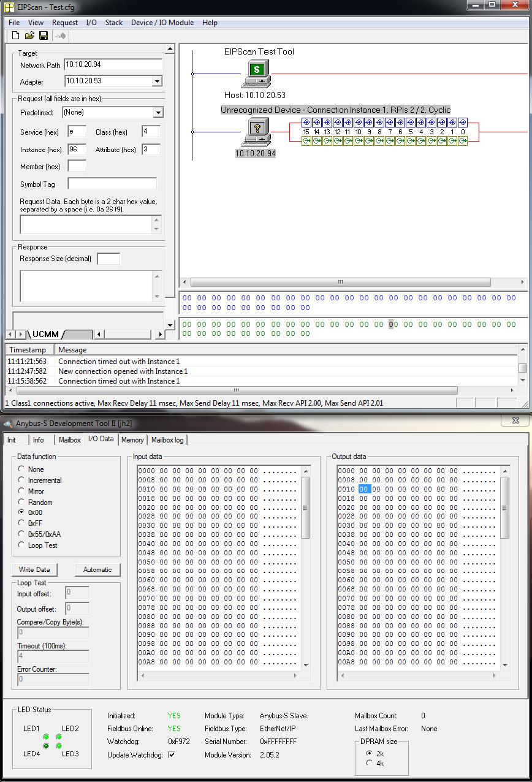Open the Info tab in Anybus tool

coord(38,440)
